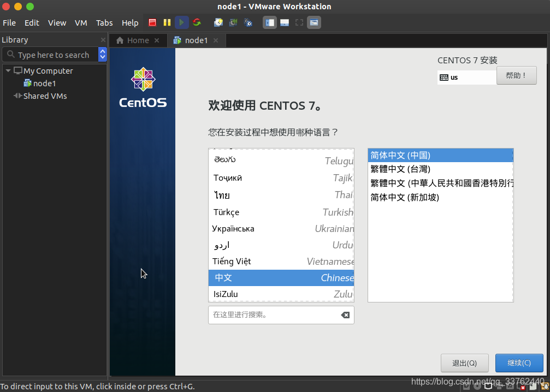
Task: Close the node1 tab
Action: coord(216,40)
